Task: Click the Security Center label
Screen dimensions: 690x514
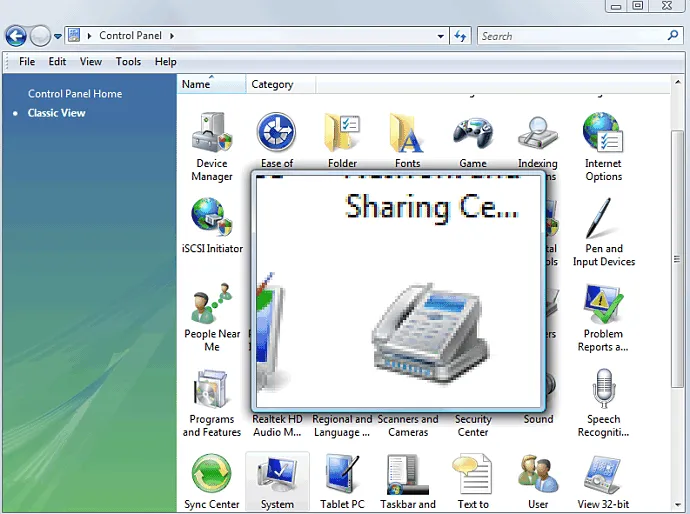Action: (473, 426)
